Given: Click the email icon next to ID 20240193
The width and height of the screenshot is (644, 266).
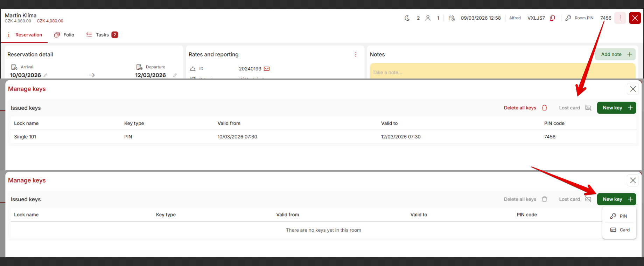Looking at the screenshot, I should pyautogui.click(x=267, y=69).
